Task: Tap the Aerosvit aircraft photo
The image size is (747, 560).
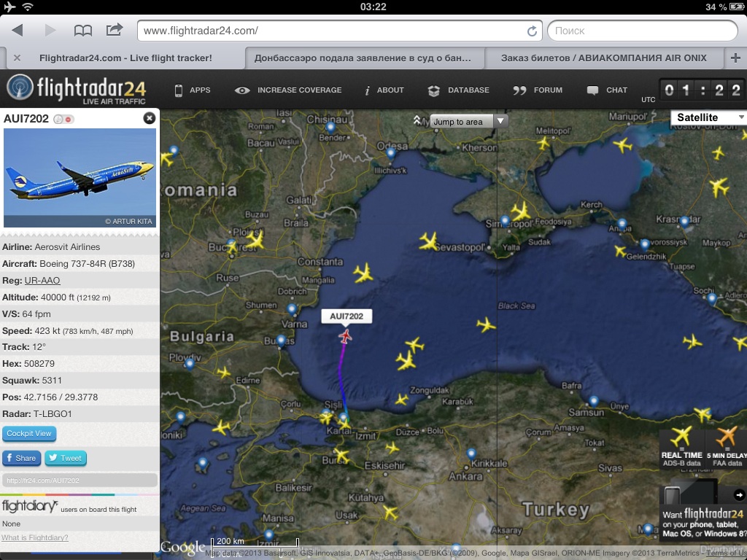Action: 80,178
